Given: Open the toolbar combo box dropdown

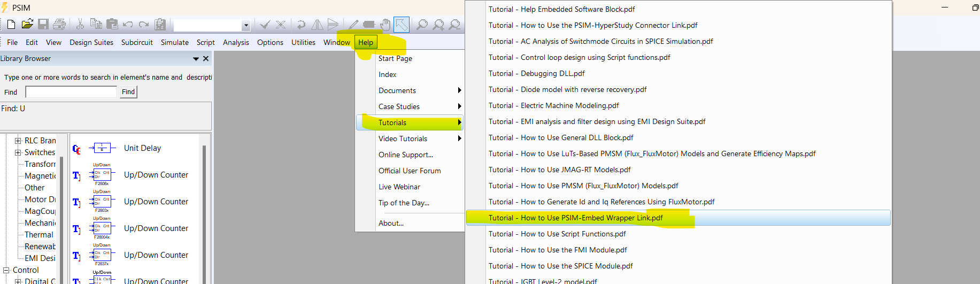Looking at the screenshot, I should pyautogui.click(x=246, y=25).
